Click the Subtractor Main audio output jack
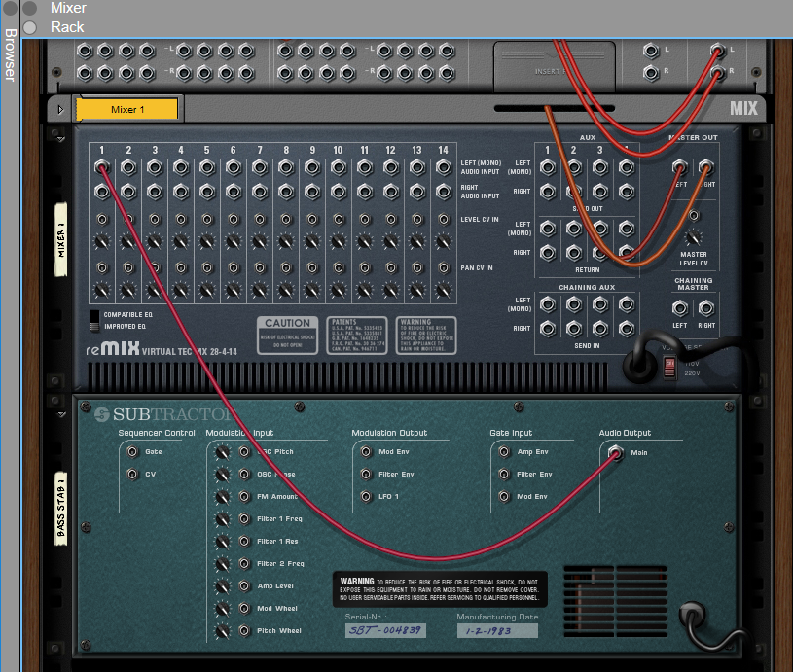Screen dimensions: 793x672 coord(616,452)
